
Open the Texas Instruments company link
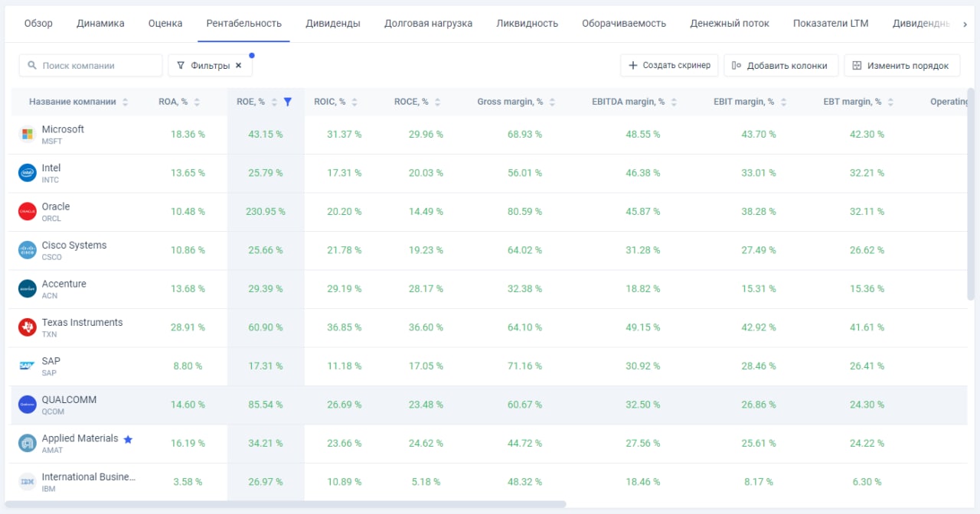click(82, 323)
